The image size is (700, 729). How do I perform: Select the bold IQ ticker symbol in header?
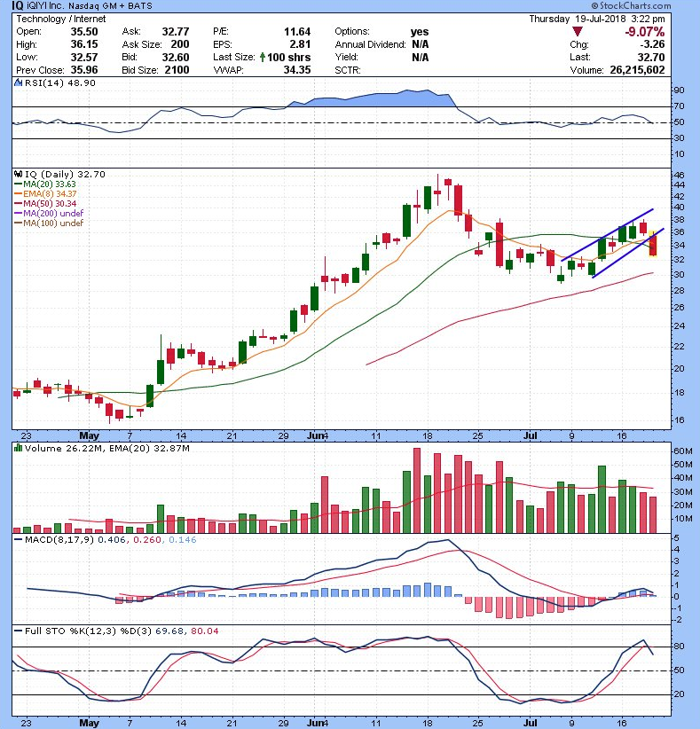pos(17,6)
